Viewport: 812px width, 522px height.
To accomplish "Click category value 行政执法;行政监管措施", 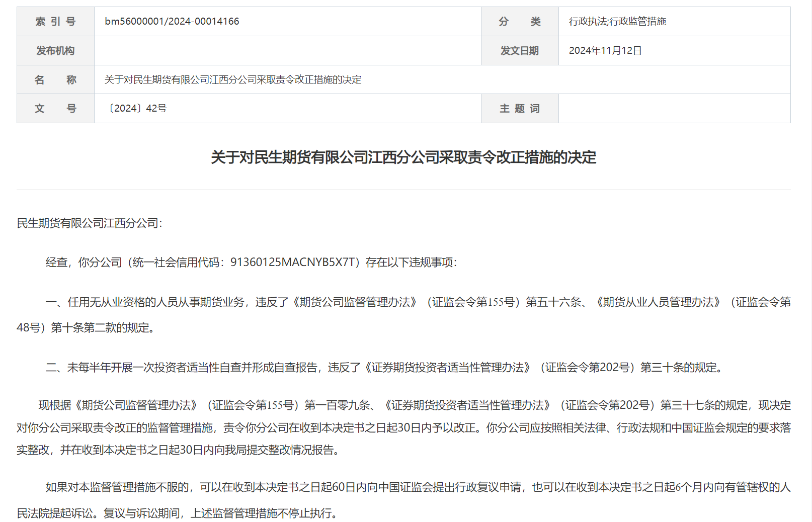I will click(x=617, y=21).
